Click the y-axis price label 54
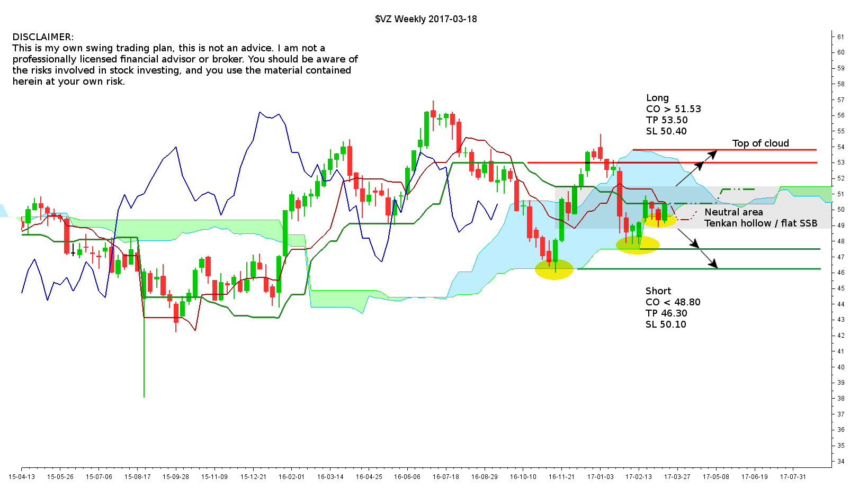868x488 pixels. coord(841,147)
